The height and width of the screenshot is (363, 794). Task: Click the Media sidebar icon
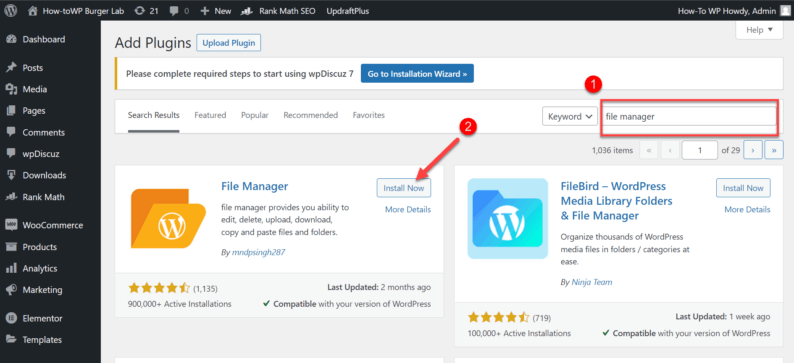[x=11, y=89]
